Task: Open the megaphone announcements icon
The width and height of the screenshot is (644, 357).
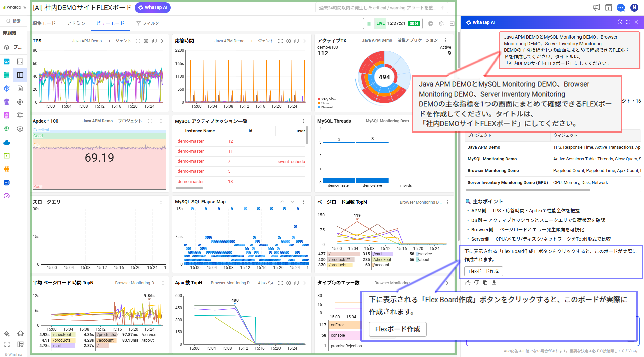Action: pos(597,8)
